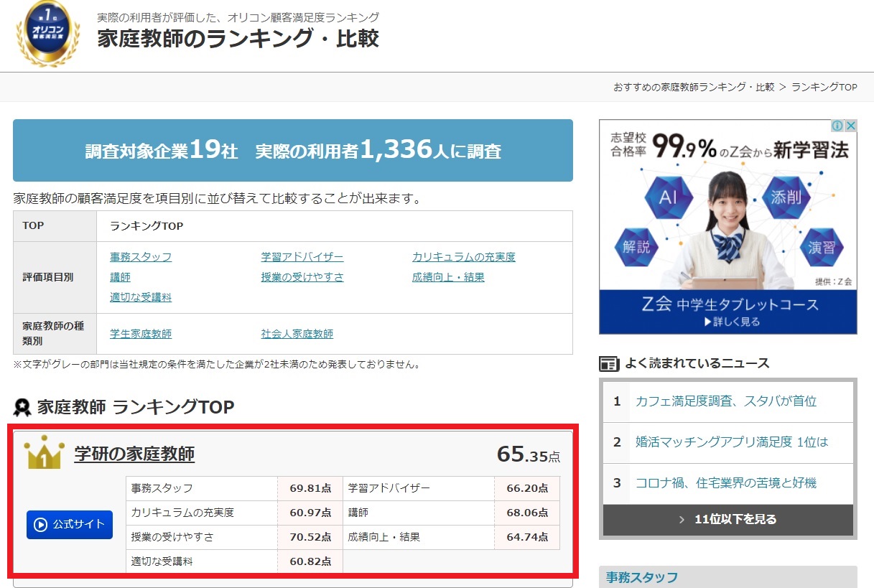
Task: Open 講師 evaluation link
Action: [120, 277]
